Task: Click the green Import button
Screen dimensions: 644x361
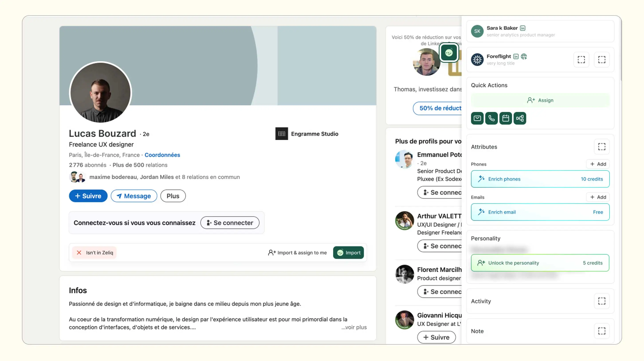Action: [348, 253]
